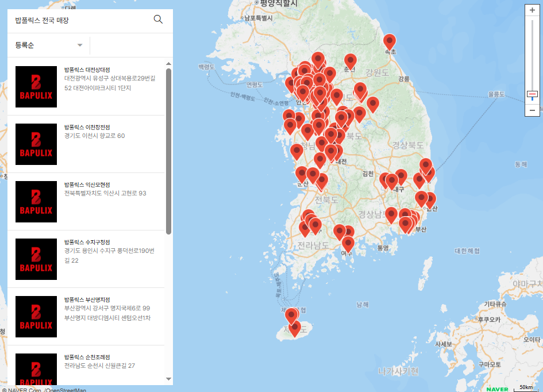The width and height of the screenshot is (543, 392).
Task: Open the 밥풀릭스 부산명지점 logo thumbnail
Action: (36, 317)
